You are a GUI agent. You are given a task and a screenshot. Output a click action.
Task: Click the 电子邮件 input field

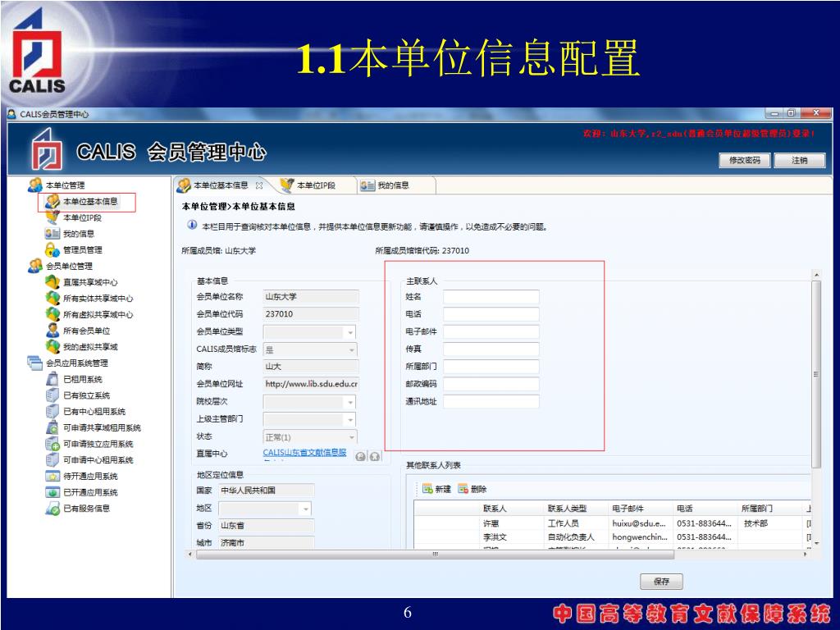coord(491,331)
